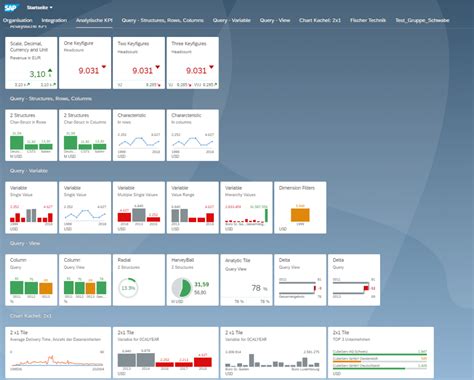Open Scale, Decimal, Currency and Unit tile
The image size is (474, 380).
pos(31,63)
